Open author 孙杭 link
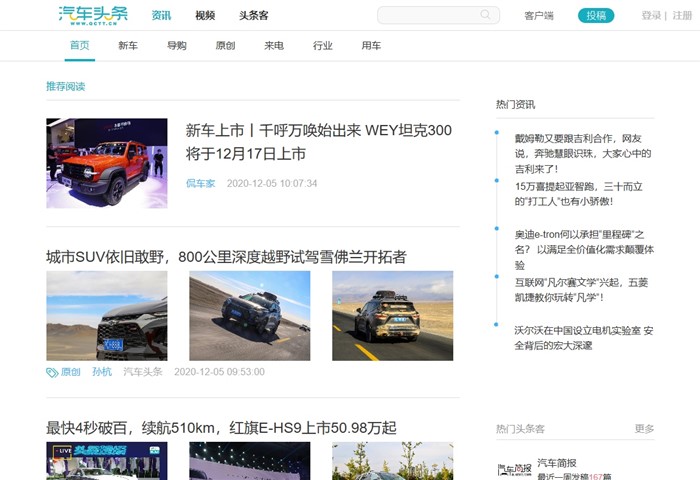This screenshot has height=480, width=700. pos(102,372)
